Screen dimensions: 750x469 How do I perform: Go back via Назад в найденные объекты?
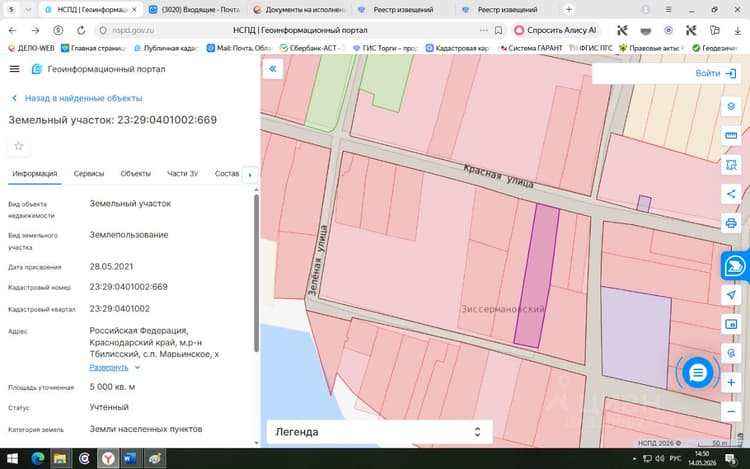[77, 98]
